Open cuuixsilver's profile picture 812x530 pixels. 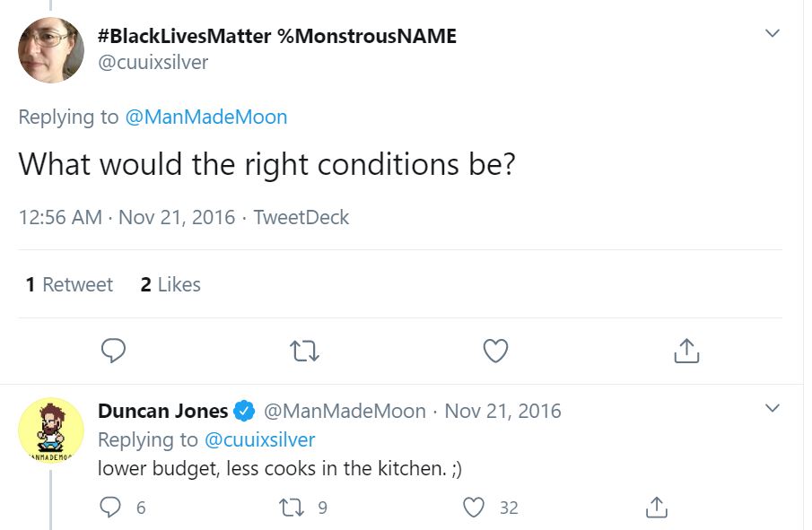pos(51,50)
